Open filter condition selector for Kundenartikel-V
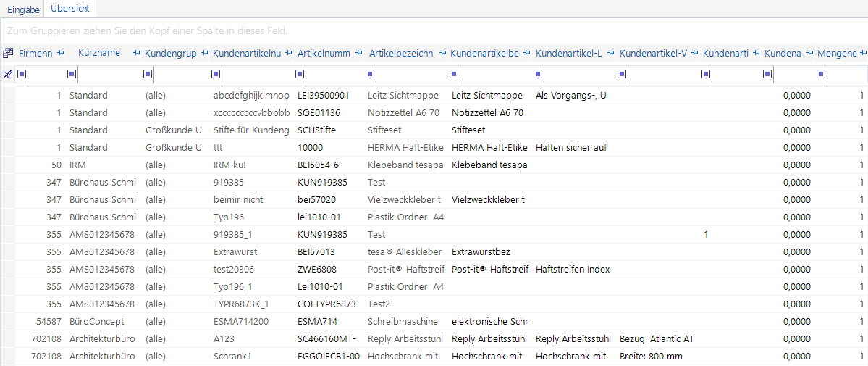The width and height of the screenshot is (868, 366). [622, 73]
